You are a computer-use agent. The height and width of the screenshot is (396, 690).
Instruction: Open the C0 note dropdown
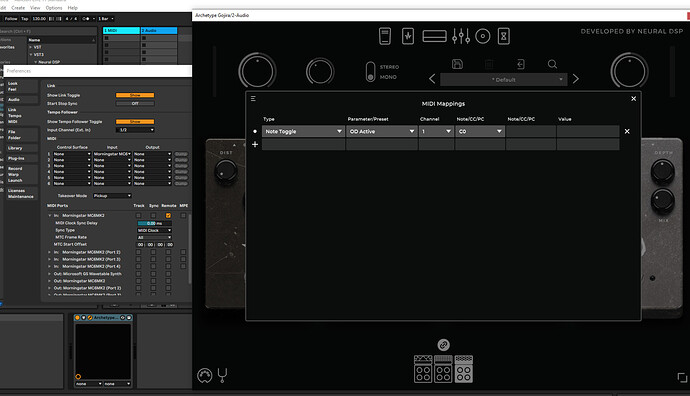480,131
